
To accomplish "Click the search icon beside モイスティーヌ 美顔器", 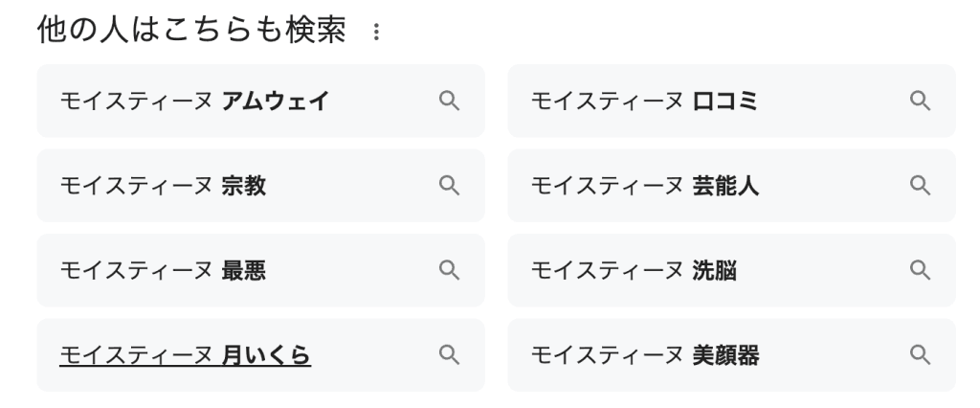I will click(920, 355).
